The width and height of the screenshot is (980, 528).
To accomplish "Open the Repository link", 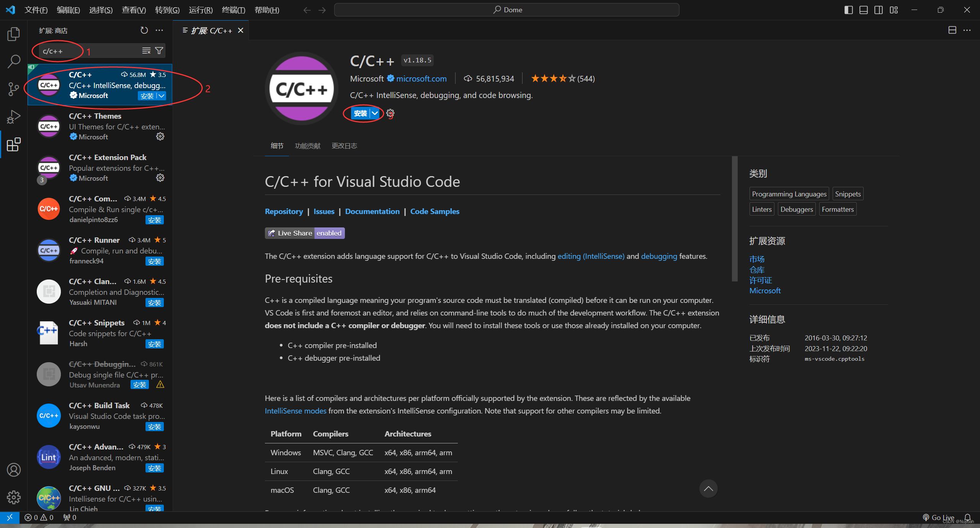I will [x=284, y=211].
